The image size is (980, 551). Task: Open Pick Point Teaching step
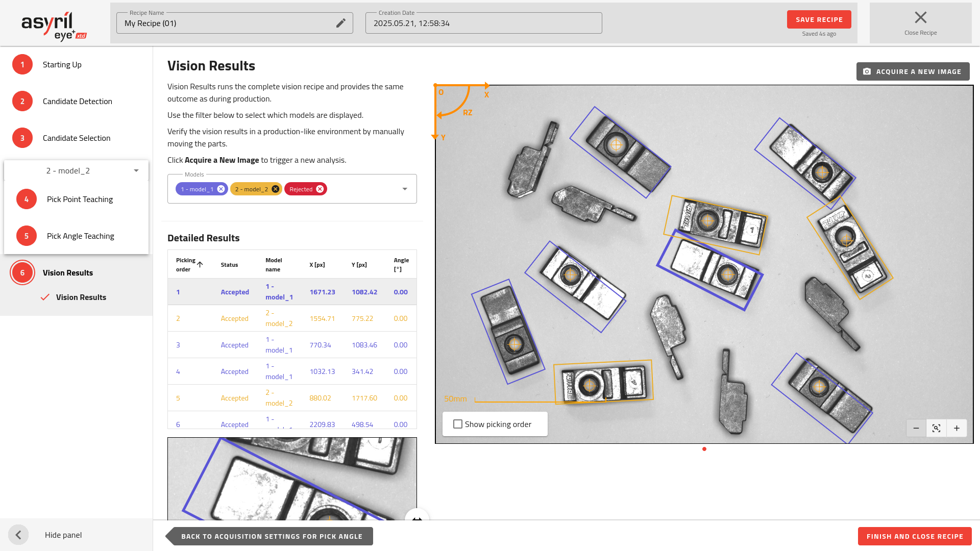pos(80,199)
